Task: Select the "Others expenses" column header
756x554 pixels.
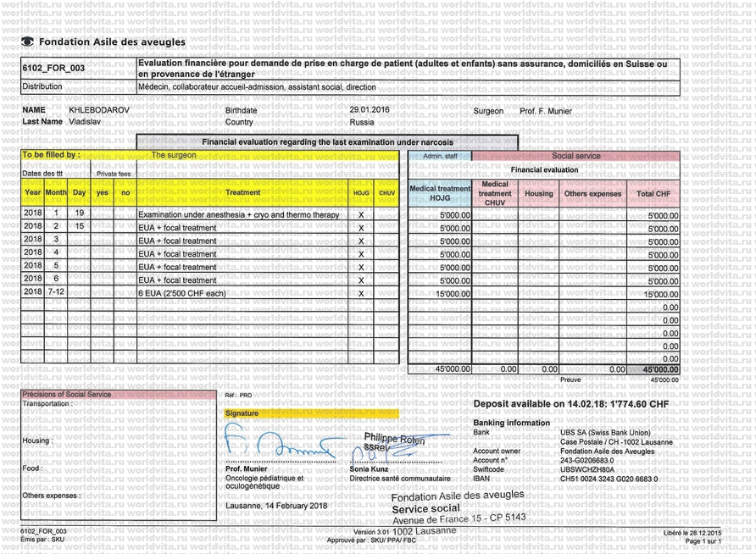Action: click(x=592, y=194)
